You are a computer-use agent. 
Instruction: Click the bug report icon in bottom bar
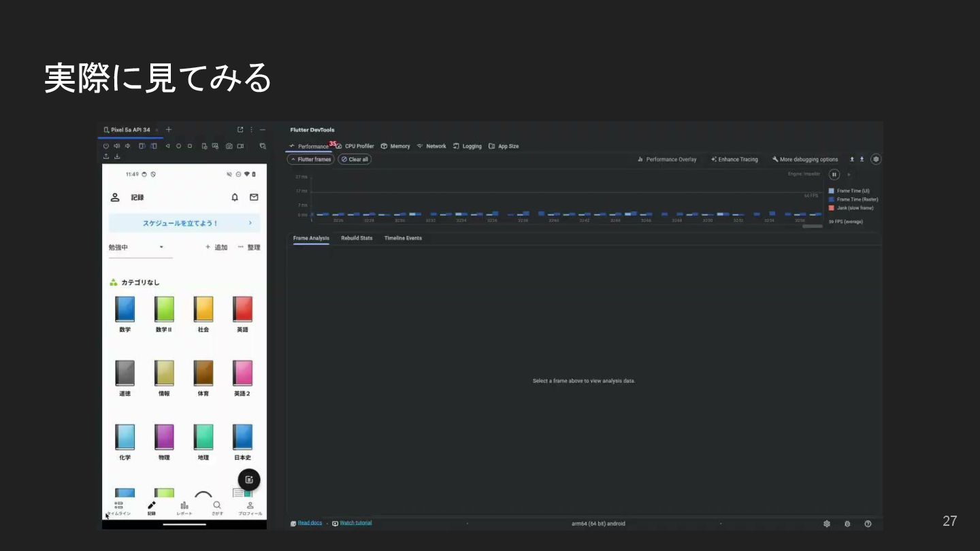click(847, 524)
